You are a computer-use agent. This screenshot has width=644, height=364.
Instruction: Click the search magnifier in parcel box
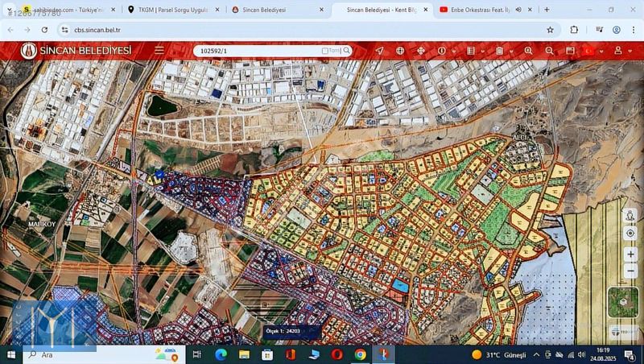point(347,51)
